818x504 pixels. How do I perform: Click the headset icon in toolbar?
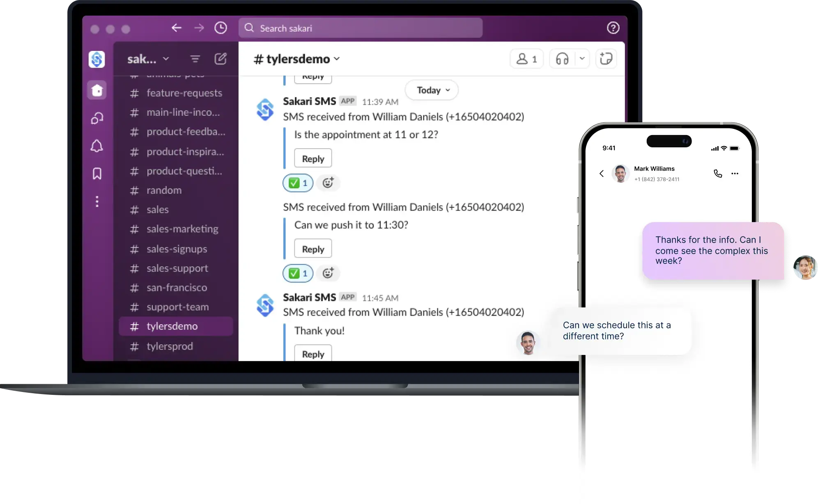point(561,59)
